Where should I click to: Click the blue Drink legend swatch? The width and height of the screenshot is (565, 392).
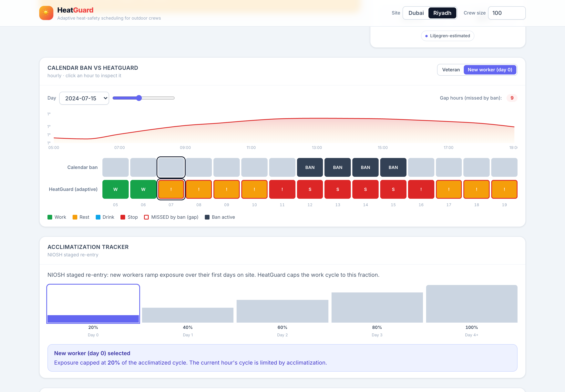[x=98, y=217]
